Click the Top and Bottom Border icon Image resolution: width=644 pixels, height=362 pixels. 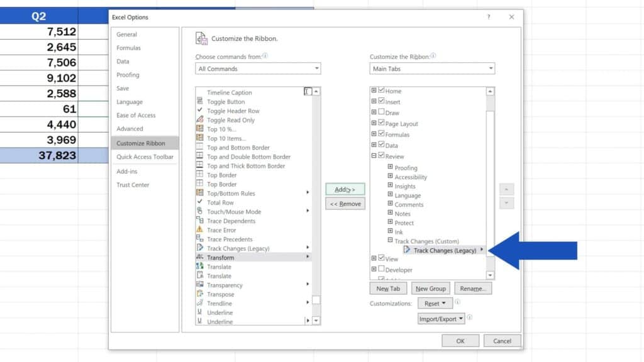[x=199, y=146]
